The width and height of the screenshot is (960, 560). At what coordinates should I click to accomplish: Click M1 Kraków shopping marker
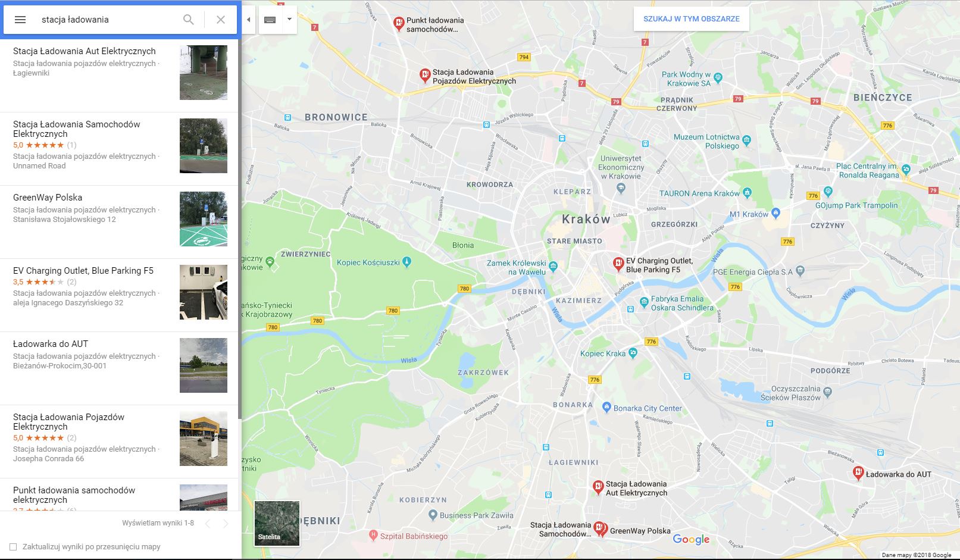click(x=775, y=212)
